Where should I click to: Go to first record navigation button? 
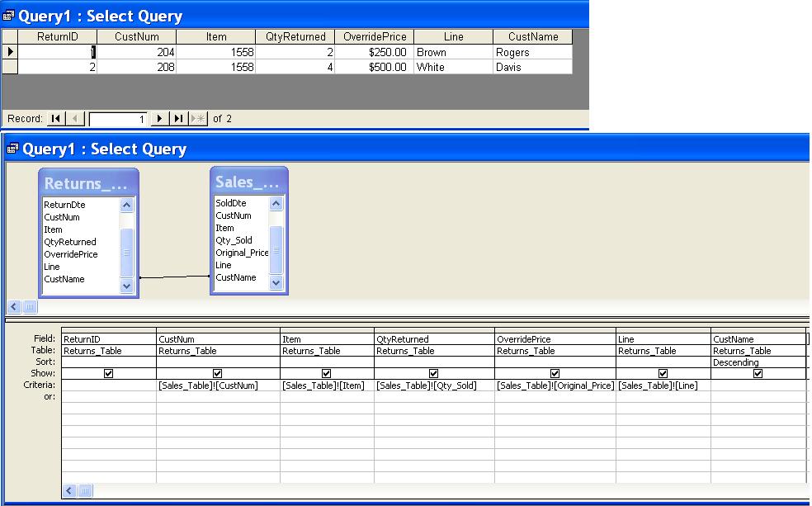[x=55, y=119]
